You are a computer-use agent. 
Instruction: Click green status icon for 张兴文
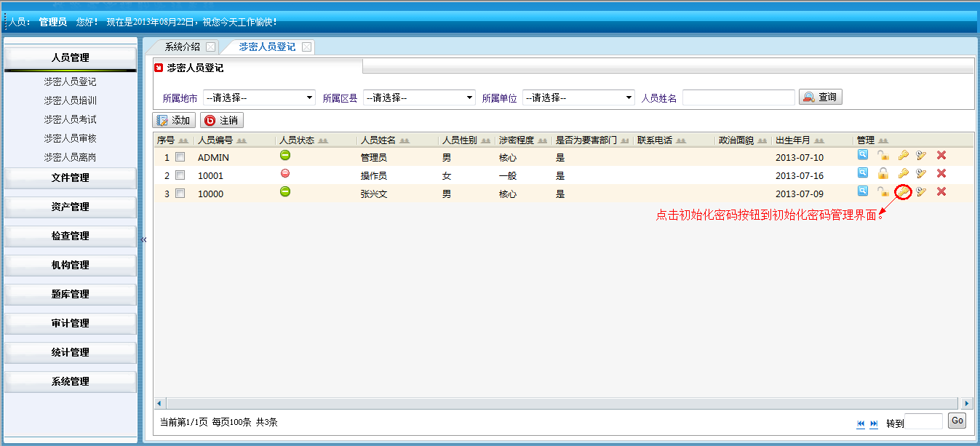click(285, 191)
